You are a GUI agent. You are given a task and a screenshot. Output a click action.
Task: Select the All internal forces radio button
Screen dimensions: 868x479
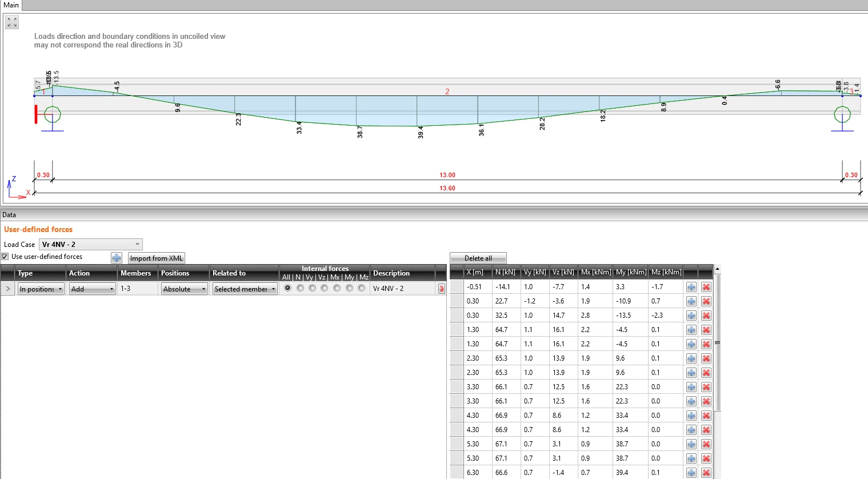click(x=287, y=288)
